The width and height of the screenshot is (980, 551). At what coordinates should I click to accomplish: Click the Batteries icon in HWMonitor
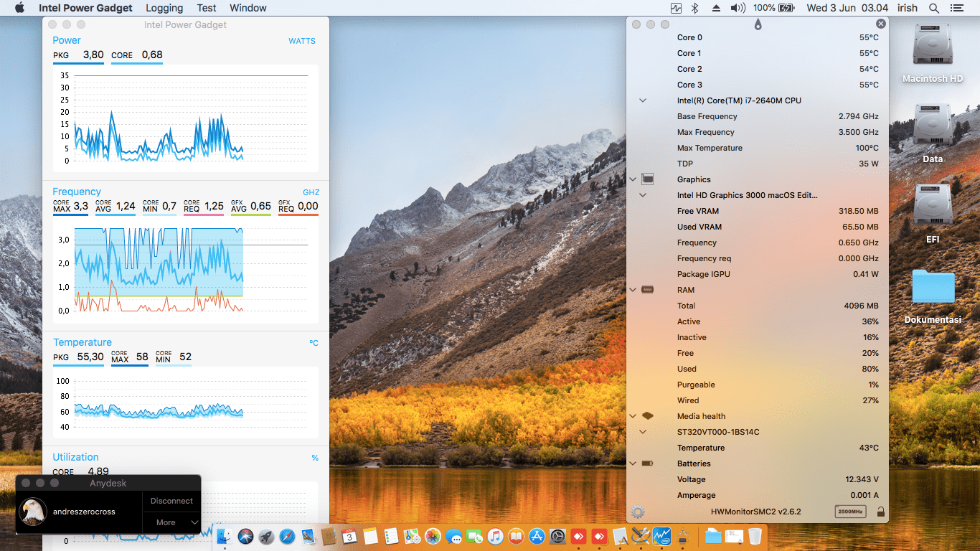647,463
